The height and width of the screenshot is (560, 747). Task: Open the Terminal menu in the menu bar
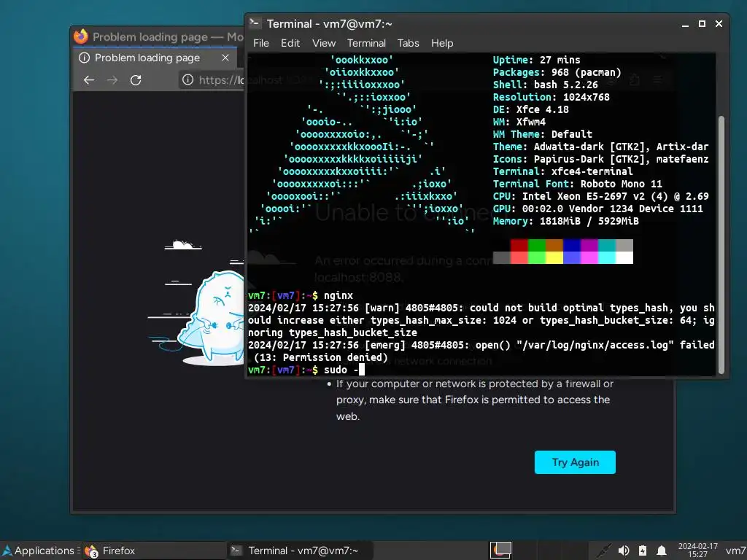366,43
